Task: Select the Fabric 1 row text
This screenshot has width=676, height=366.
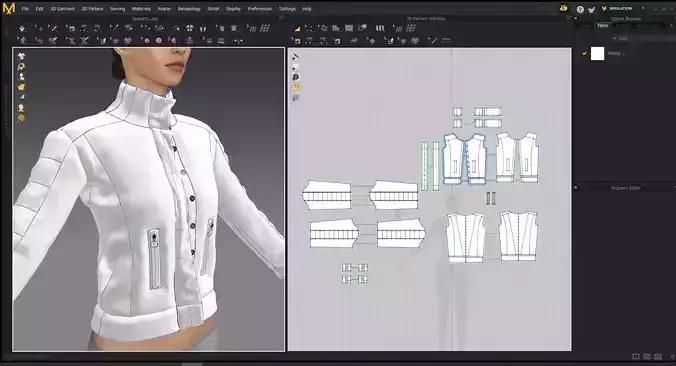Action: pos(616,53)
